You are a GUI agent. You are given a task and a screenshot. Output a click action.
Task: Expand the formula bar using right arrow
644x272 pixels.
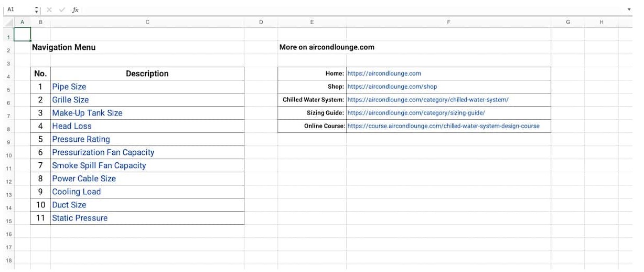click(x=629, y=9)
